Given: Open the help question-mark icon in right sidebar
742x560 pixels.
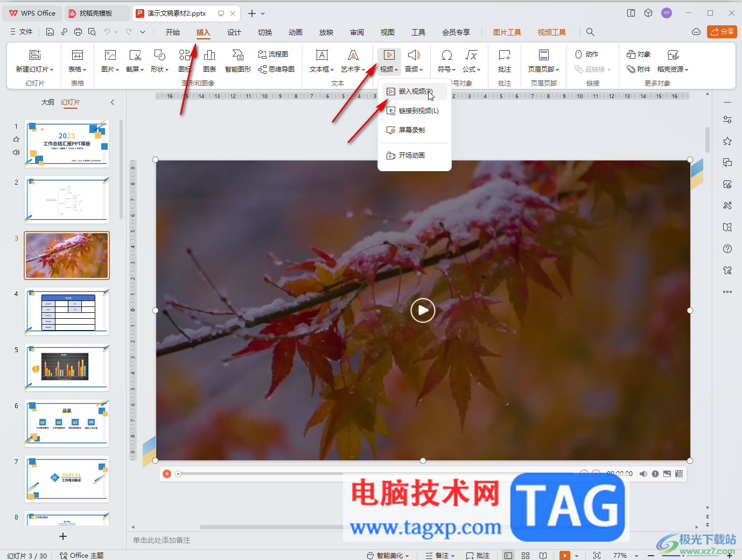Looking at the screenshot, I should (x=727, y=249).
